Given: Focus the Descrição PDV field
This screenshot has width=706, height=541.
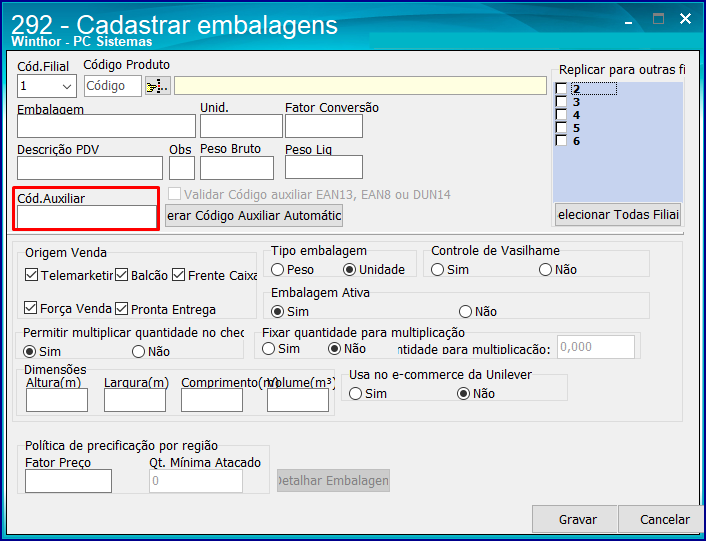Looking at the screenshot, I should click(x=90, y=168).
